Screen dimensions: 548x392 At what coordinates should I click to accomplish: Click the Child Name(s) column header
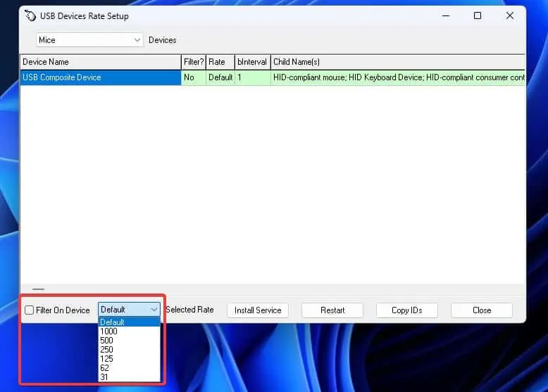coord(398,62)
